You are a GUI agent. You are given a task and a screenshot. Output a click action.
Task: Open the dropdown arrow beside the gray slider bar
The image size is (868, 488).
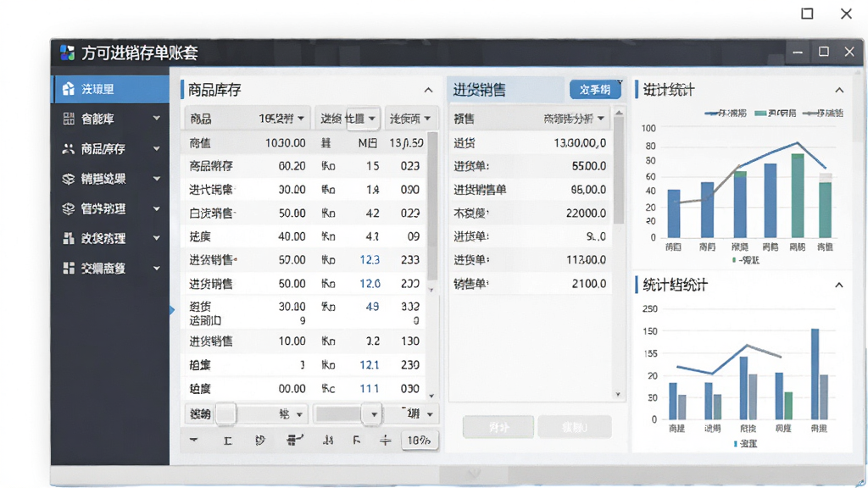374,413
